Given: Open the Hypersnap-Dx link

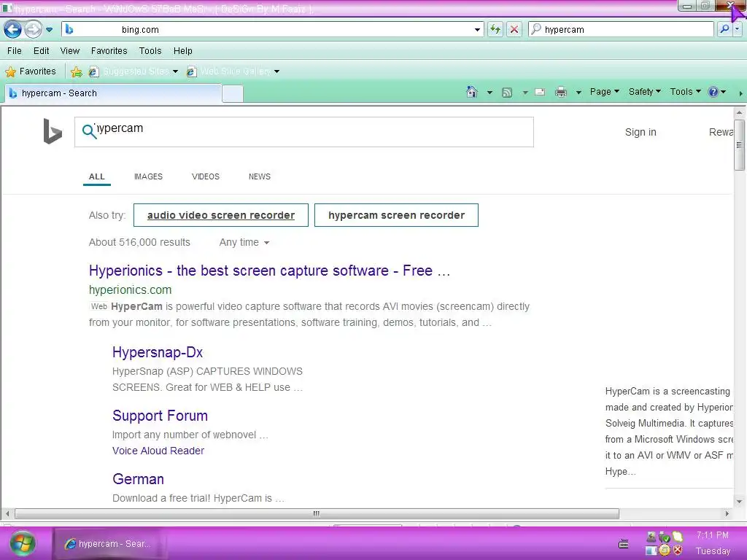Looking at the screenshot, I should [x=158, y=352].
